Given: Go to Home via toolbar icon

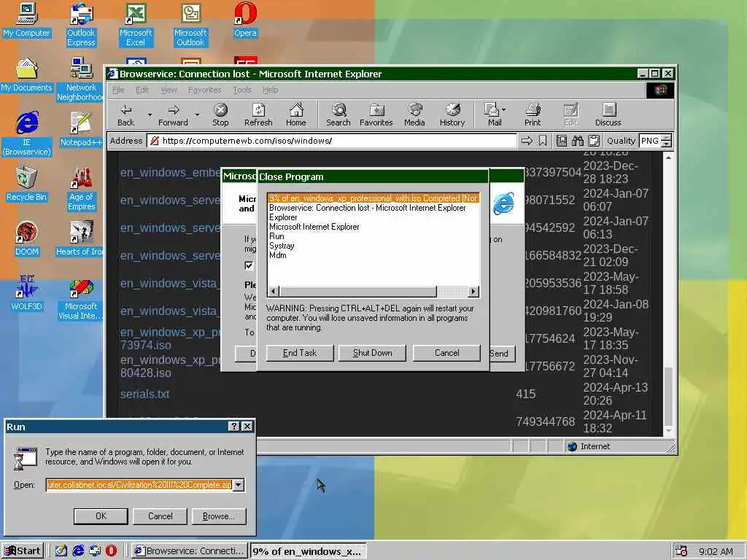Looking at the screenshot, I should pyautogui.click(x=296, y=114).
